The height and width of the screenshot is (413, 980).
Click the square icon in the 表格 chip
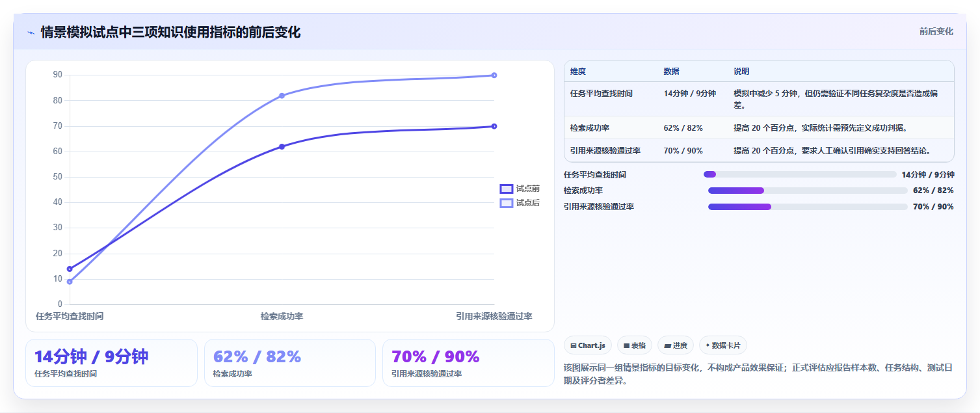626,346
